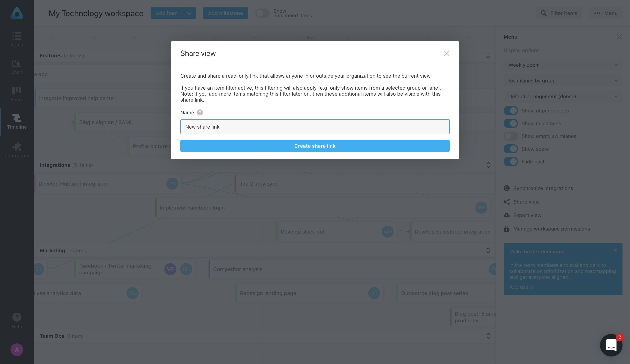Click the question mark next to Name
This screenshot has width=630, height=364.
pyautogui.click(x=200, y=112)
